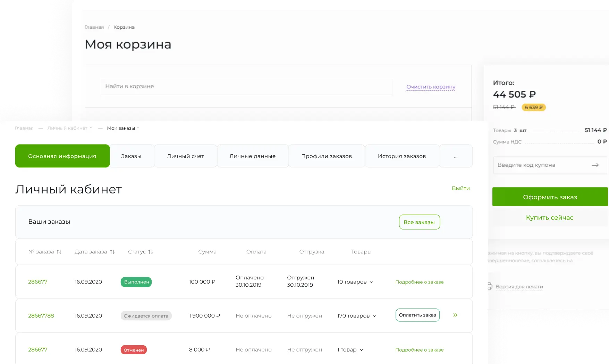Open the overflow tab labeled …
This screenshot has height=364, width=609.
(456, 156)
